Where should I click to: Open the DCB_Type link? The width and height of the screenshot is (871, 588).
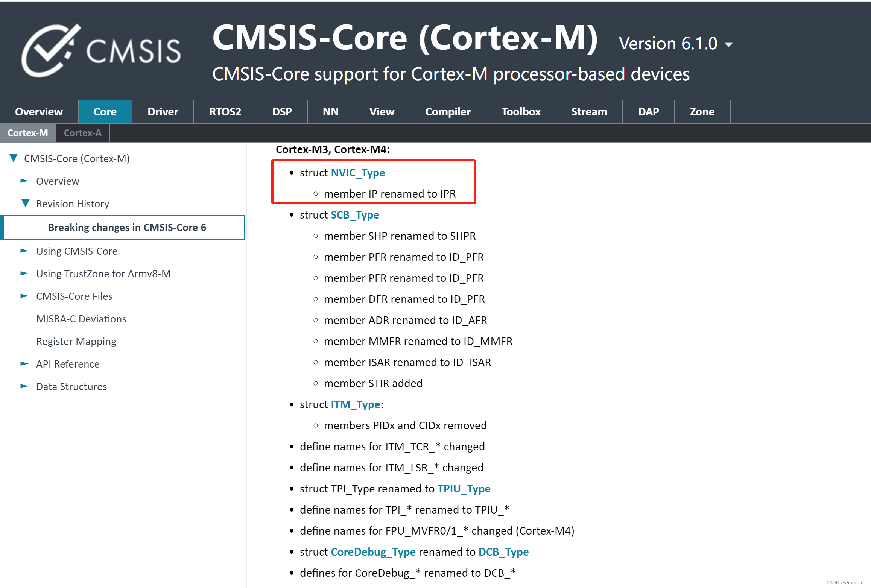pos(503,552)
